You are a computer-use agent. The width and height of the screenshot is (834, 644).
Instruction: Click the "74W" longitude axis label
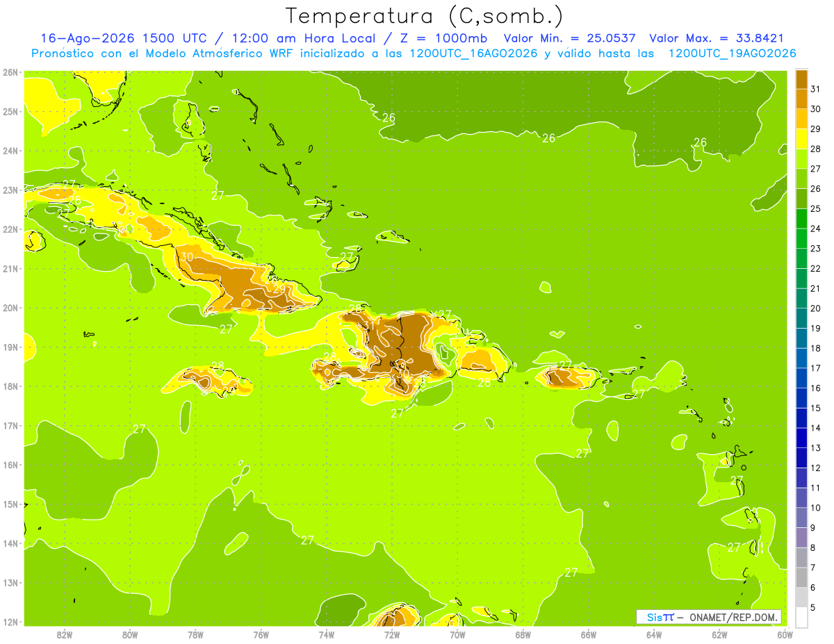click(326, 634)
